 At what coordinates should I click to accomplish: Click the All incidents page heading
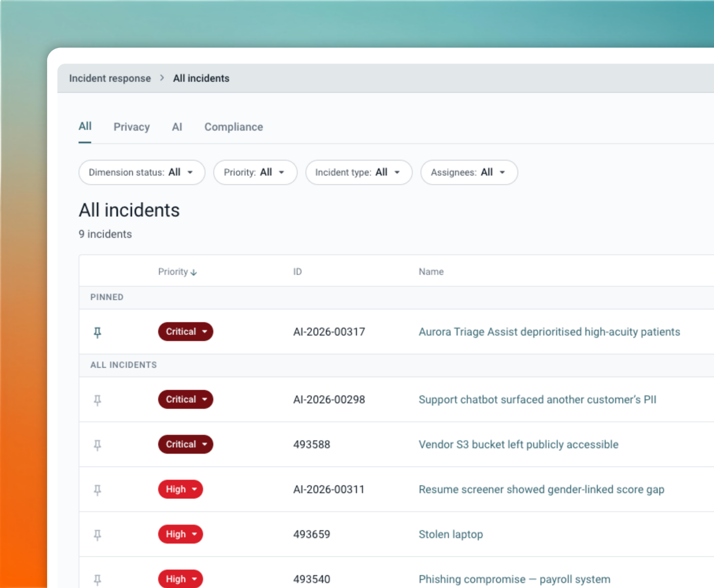click(x=129, y=210)
